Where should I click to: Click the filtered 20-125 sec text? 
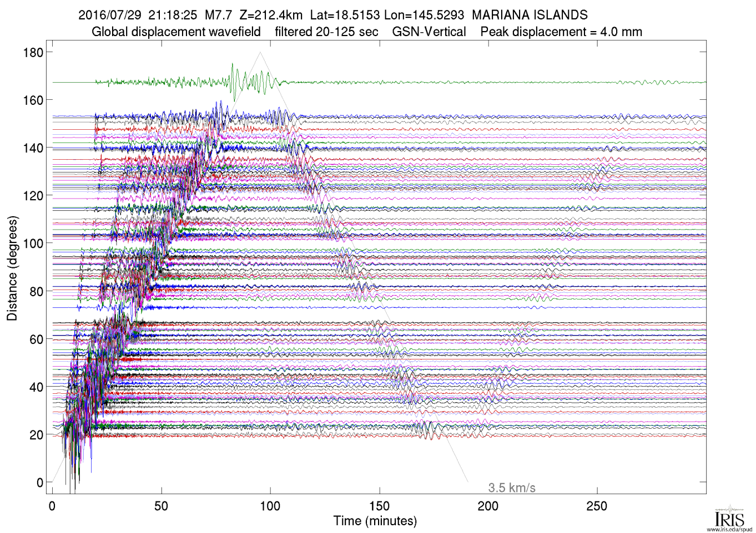(x=326, y=32)
